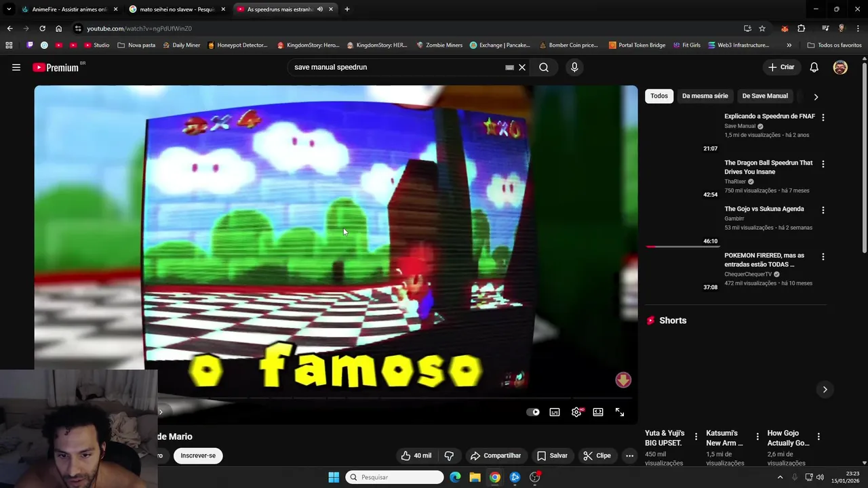
Task: Dislike the video
Action: tap(449, 455)
